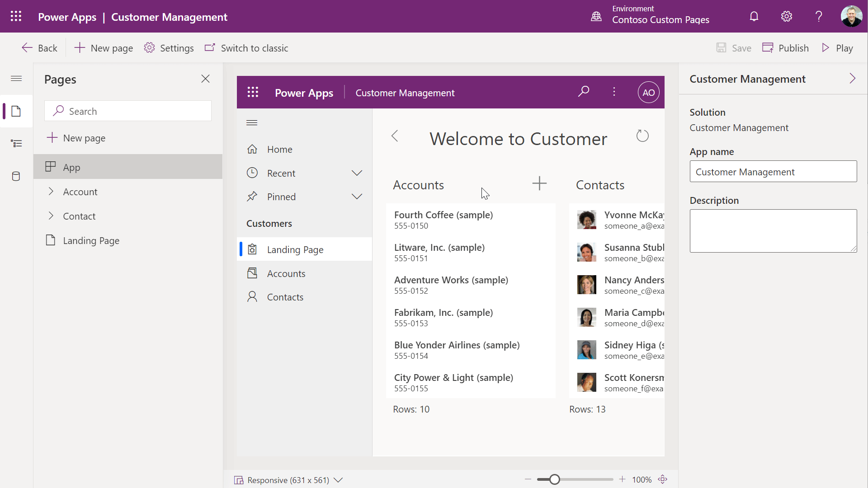
Task: Refresh the Landing Page preview
Action: click(x=643, y=136)
